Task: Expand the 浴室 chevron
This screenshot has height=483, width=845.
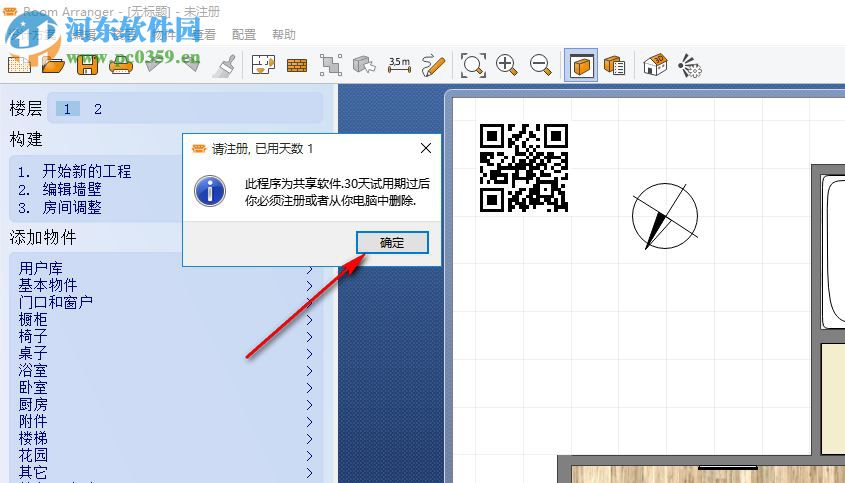Action: 310,371
